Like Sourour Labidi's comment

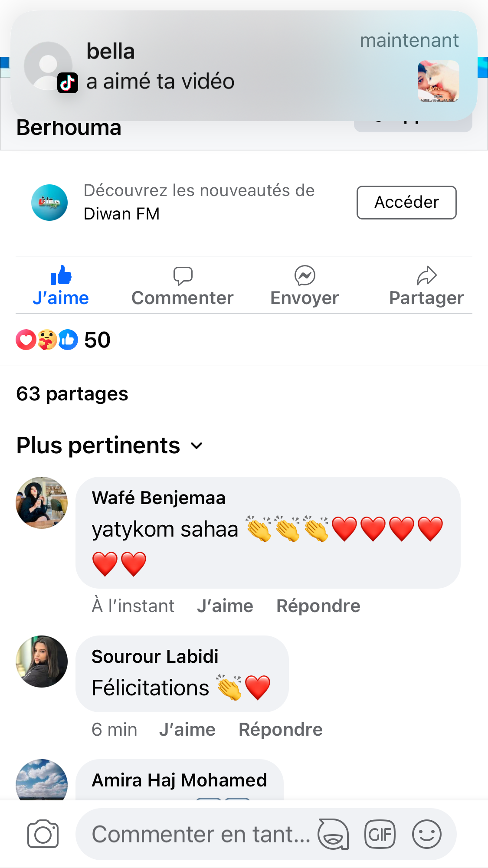click(187, 730)
